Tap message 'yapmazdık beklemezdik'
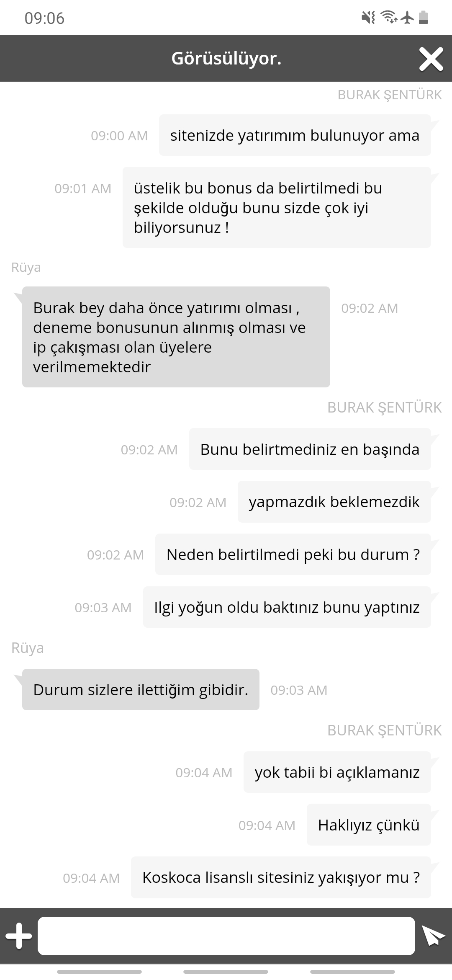 [x=334, y=502]
